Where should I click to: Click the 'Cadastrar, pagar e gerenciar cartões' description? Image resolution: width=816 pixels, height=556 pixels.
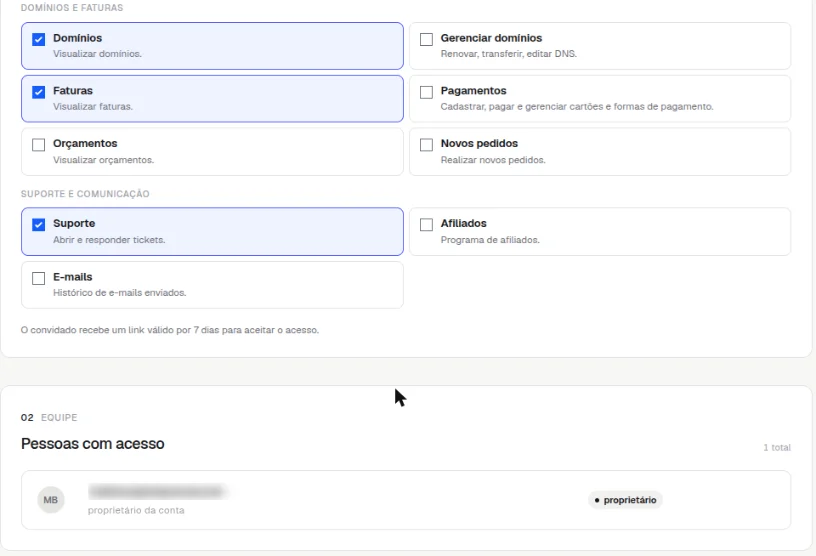pos(577,106)
